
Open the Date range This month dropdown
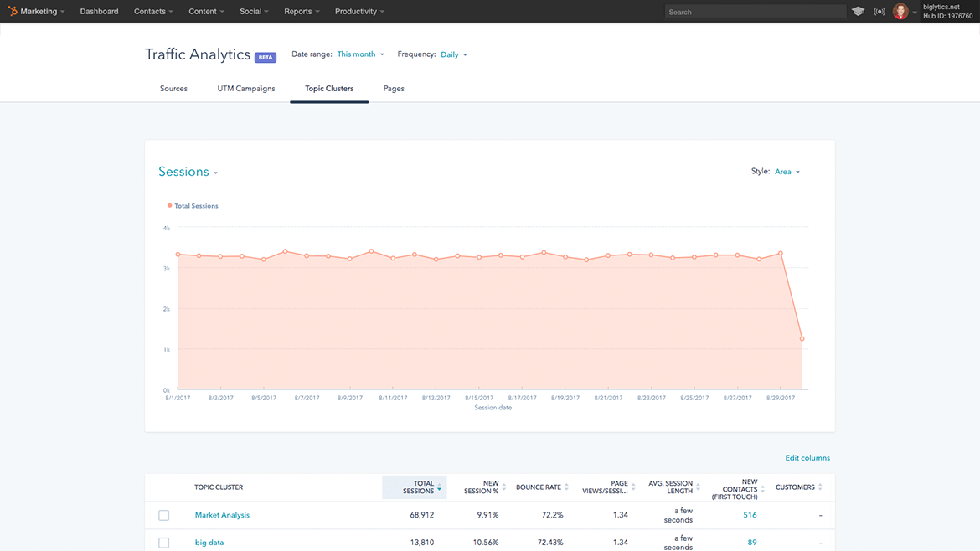pos(360,54)
